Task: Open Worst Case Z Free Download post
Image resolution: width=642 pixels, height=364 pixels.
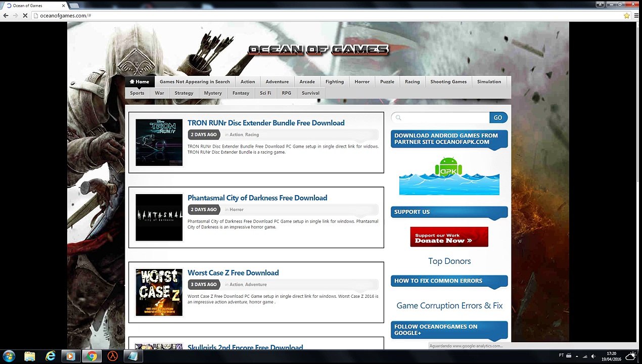Action: [233, 272]
